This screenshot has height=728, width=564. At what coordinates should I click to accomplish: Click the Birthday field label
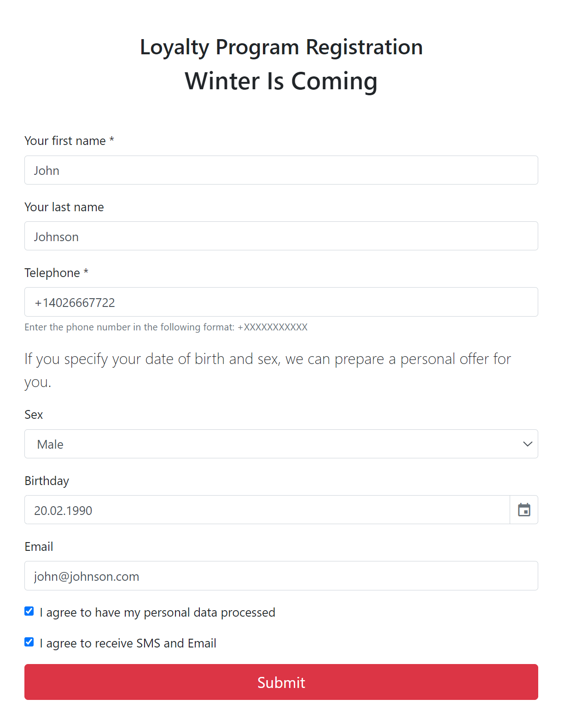[x=47, y=481]
